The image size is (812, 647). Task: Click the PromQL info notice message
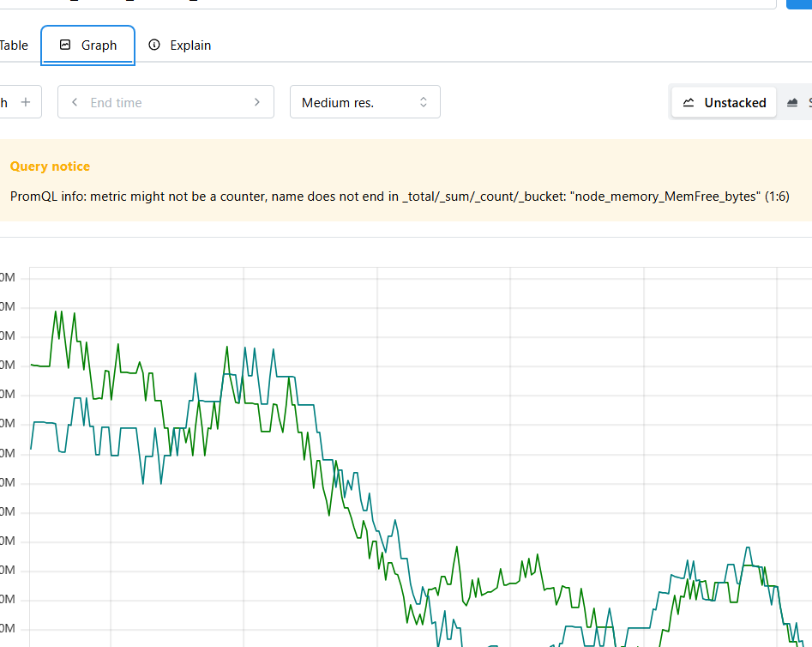click(x=400, y=197)
